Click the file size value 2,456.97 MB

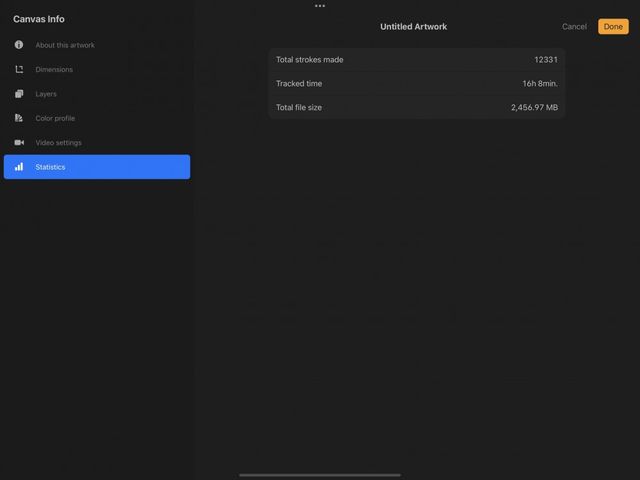click(x=534, y=107)
